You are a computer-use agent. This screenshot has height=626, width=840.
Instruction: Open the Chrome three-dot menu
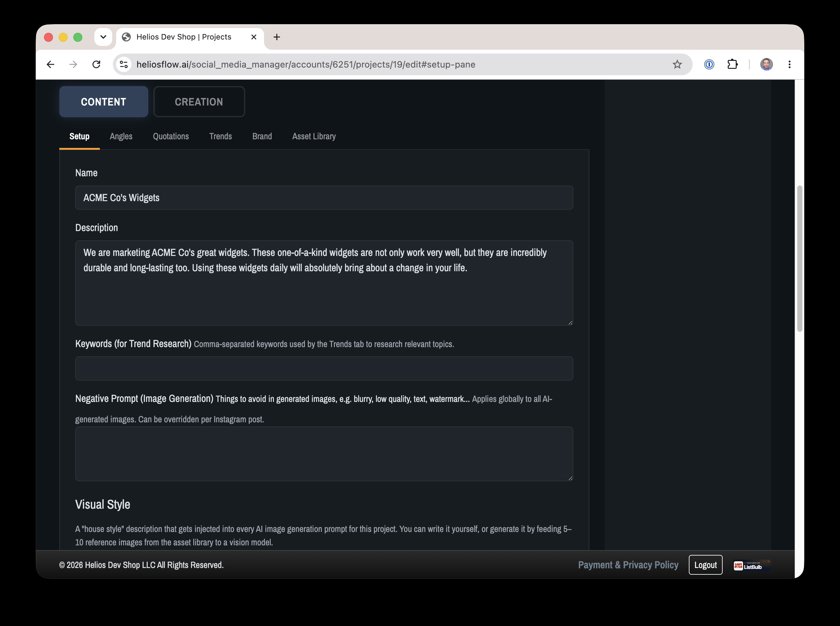pyautogui.click(x=789, y=64)
